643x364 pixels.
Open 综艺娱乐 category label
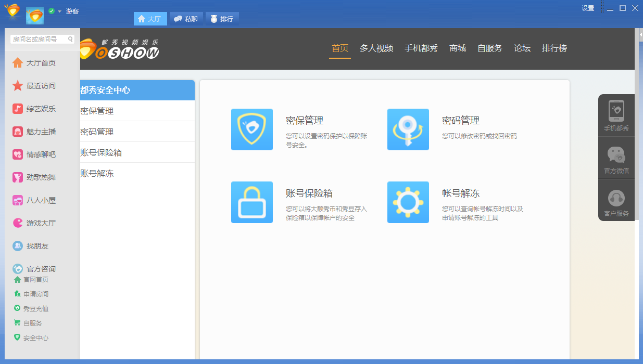pos(41,109)
